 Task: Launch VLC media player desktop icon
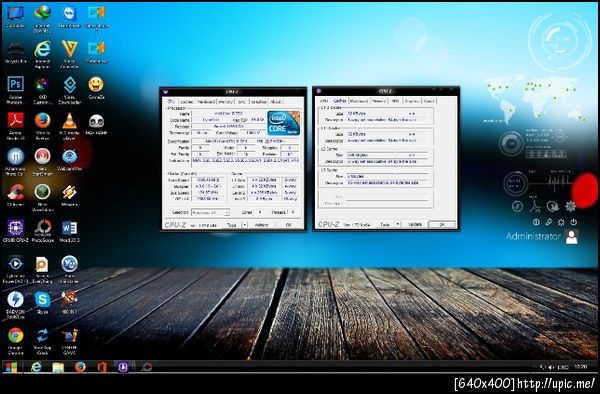[69, 126]
